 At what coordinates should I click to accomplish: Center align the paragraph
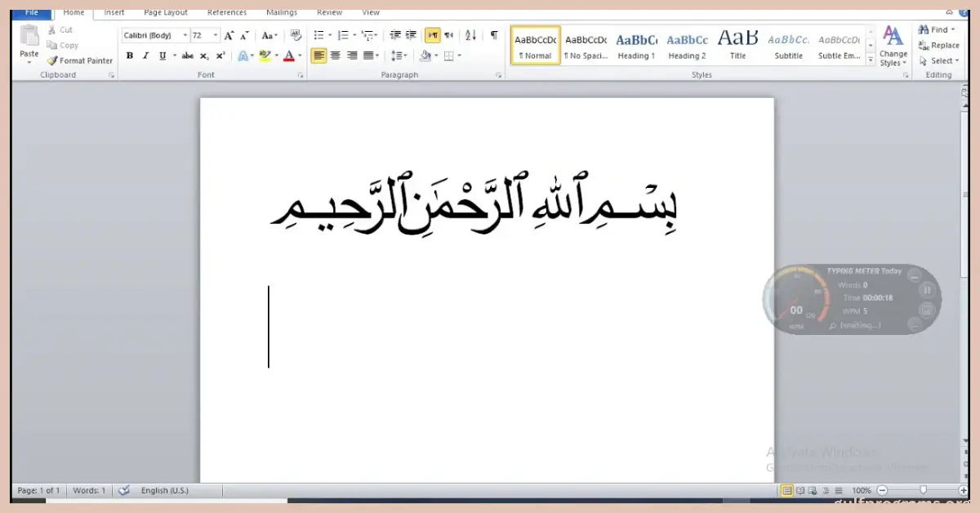coord(335,56)
